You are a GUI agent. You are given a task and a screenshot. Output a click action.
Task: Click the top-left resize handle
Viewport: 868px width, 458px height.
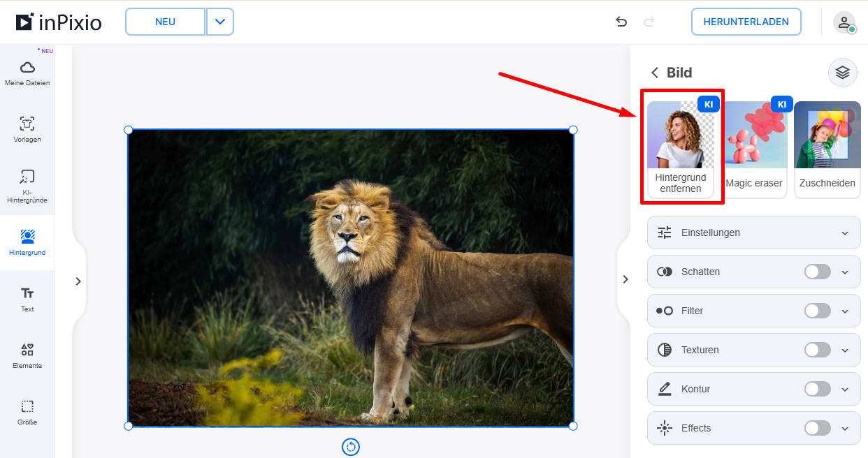tap(128, 130)
